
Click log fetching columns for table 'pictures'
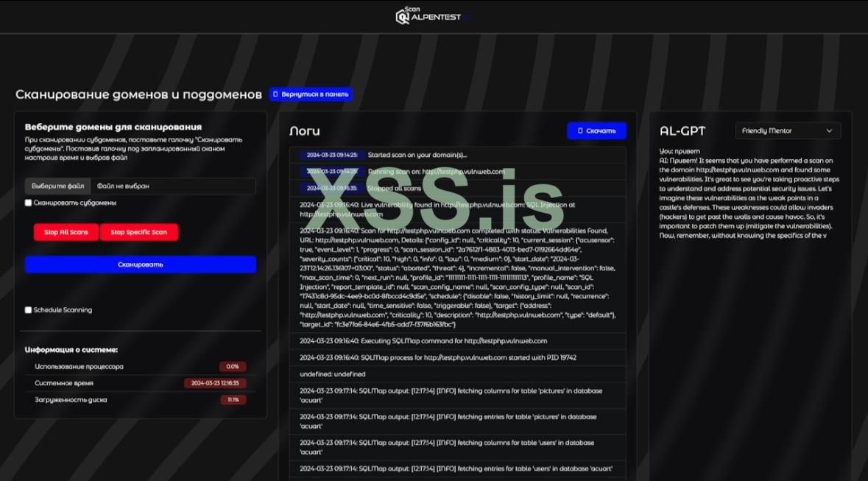coord(458,395)
